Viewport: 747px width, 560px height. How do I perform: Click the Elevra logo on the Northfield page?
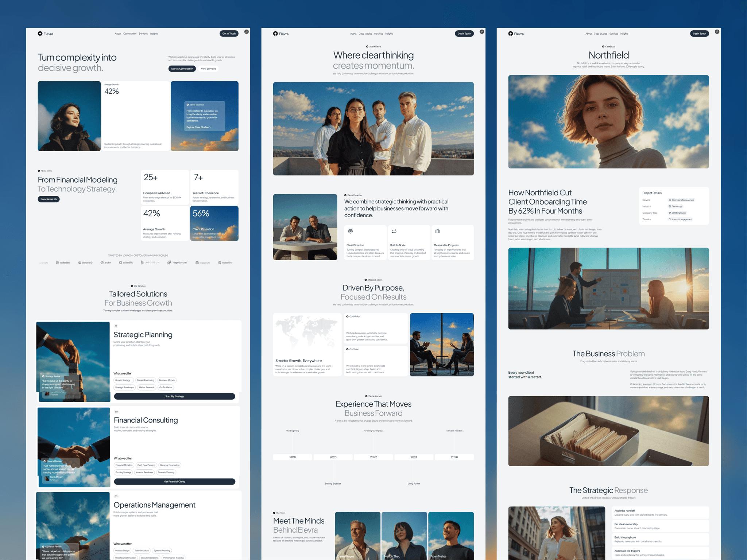[516, 34]
